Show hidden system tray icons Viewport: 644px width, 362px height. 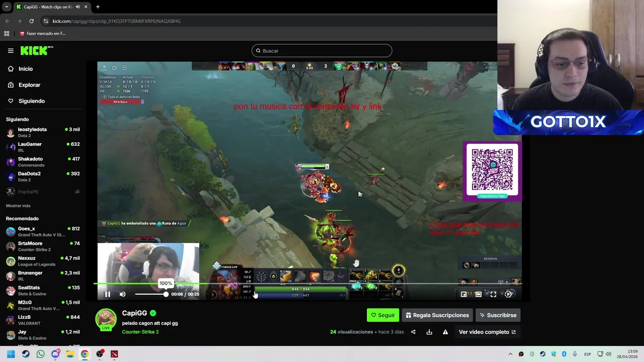tap(510, 354)
